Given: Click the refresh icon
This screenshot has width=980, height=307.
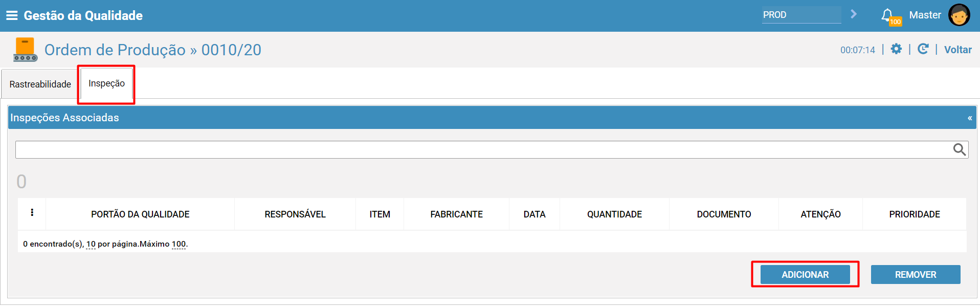Looking at the screenshot, I should (x=923, y=49).
